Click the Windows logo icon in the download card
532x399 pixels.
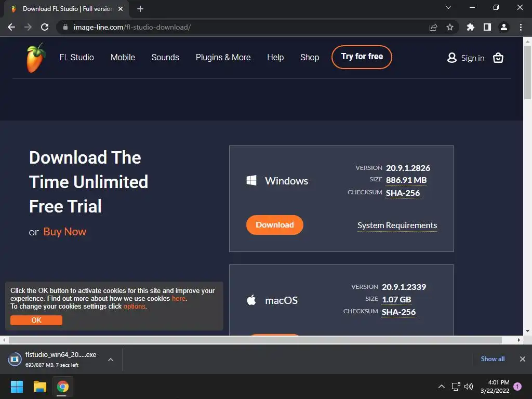[251, 180]
